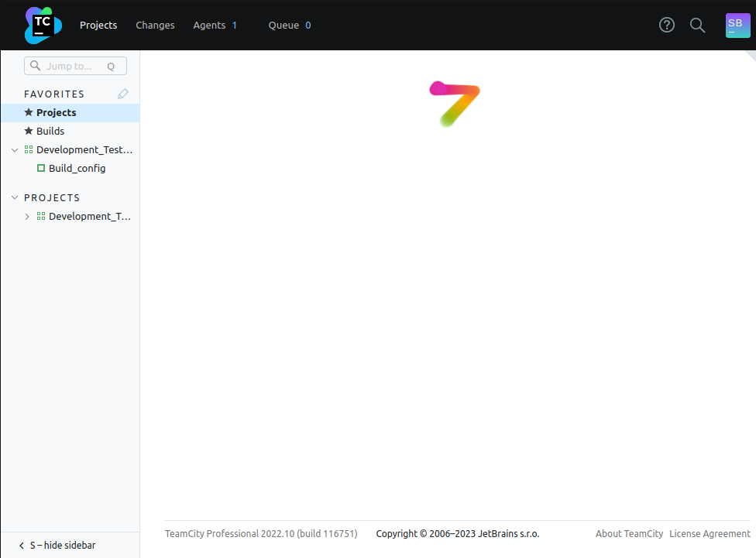Viewport: 756px width, 558px height.
Task: Click the search magnifier icon in header
Action: [697, 26]
